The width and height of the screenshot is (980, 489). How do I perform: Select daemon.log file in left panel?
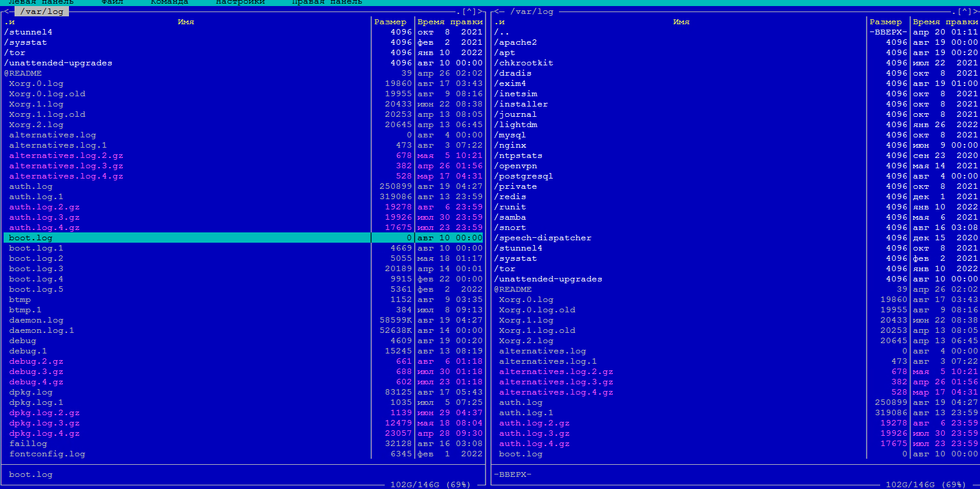pyautogui.click(x=36, y=320)
